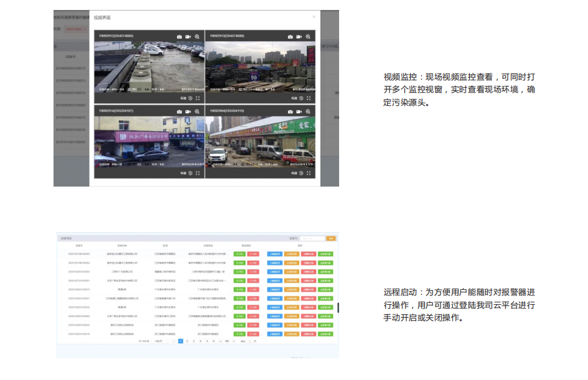Select device 2019092903106012 in background list
Screen dimensions: 588x380
(x=70, y=68)
